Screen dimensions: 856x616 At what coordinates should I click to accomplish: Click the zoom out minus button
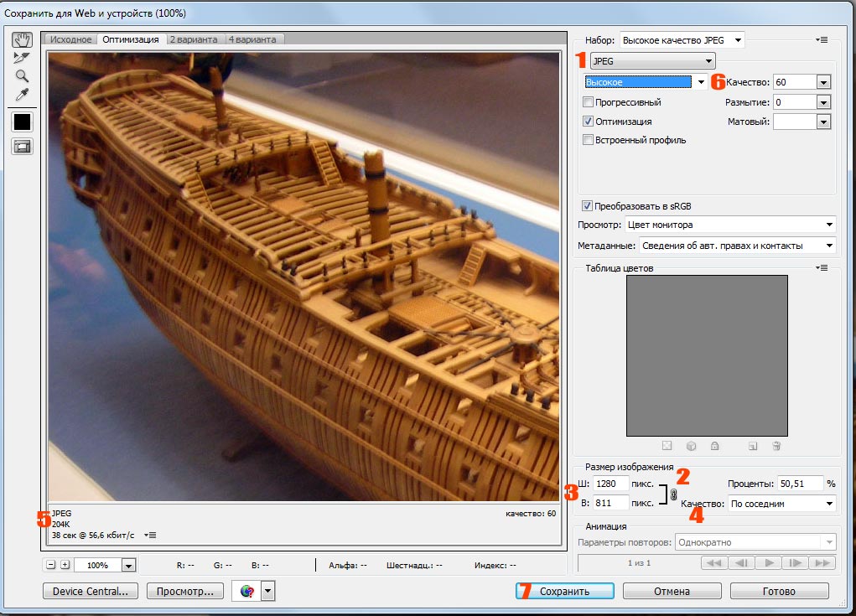coord(51,565)
